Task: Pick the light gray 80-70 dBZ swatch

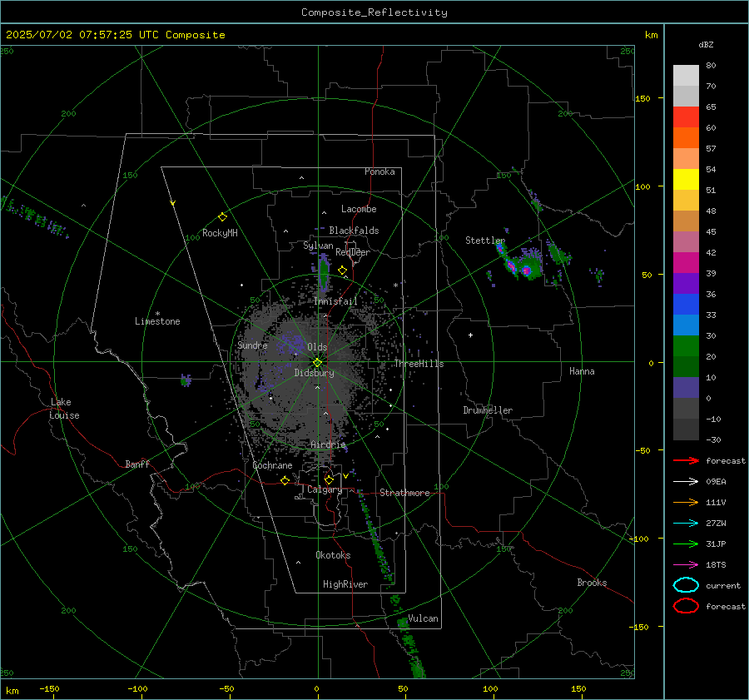Action: pyautogui.click(x=686, y=76)
